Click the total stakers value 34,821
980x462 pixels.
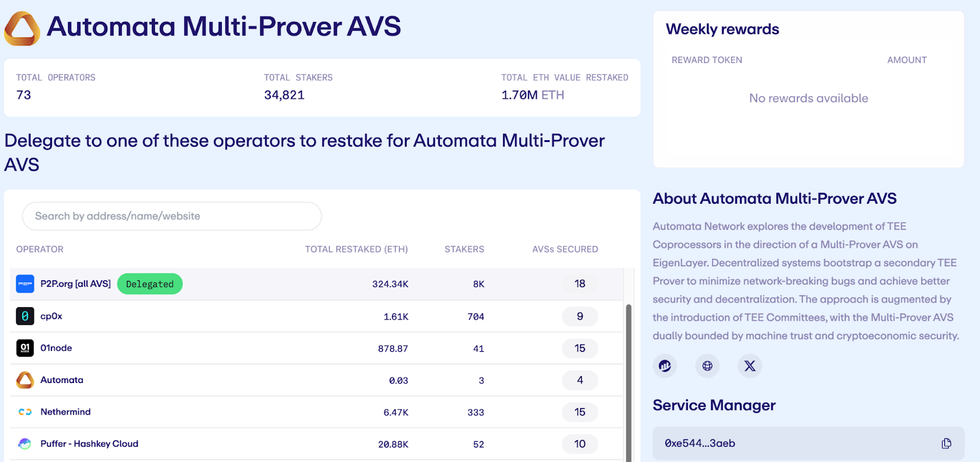(x=284, y=95)
